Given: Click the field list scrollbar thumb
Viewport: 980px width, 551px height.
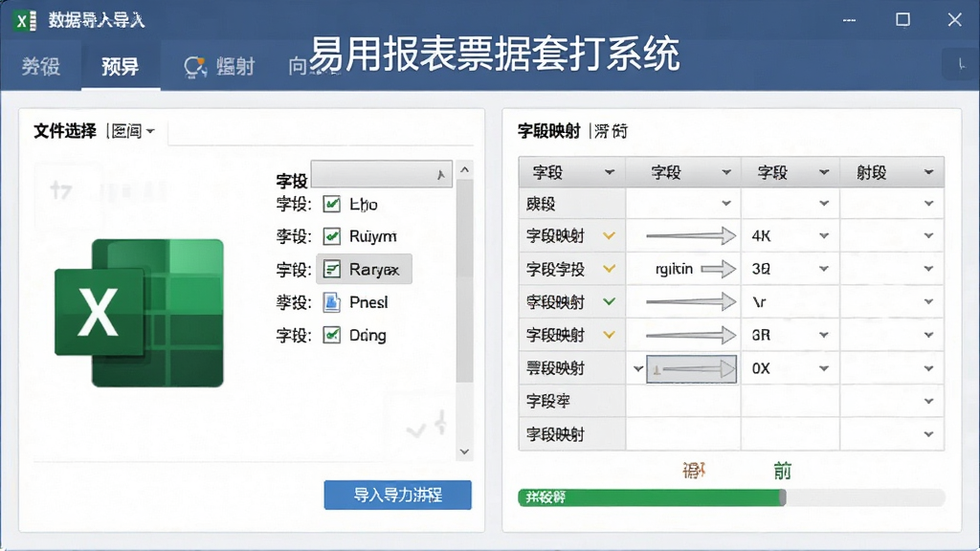Looking at the screenshot, I should (464, 281).
